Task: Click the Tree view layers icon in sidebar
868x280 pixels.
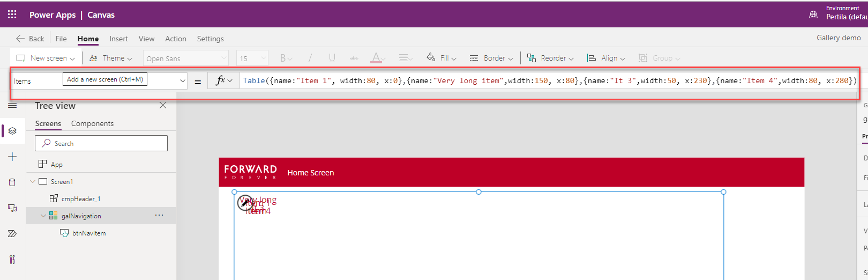Action: click(x=12, y=131)
